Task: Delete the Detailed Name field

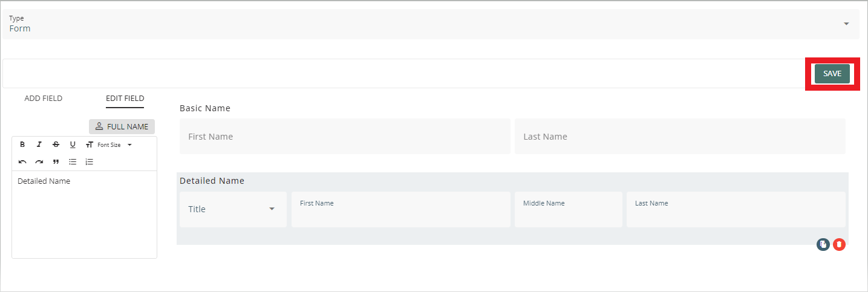Action: point(839,244)
